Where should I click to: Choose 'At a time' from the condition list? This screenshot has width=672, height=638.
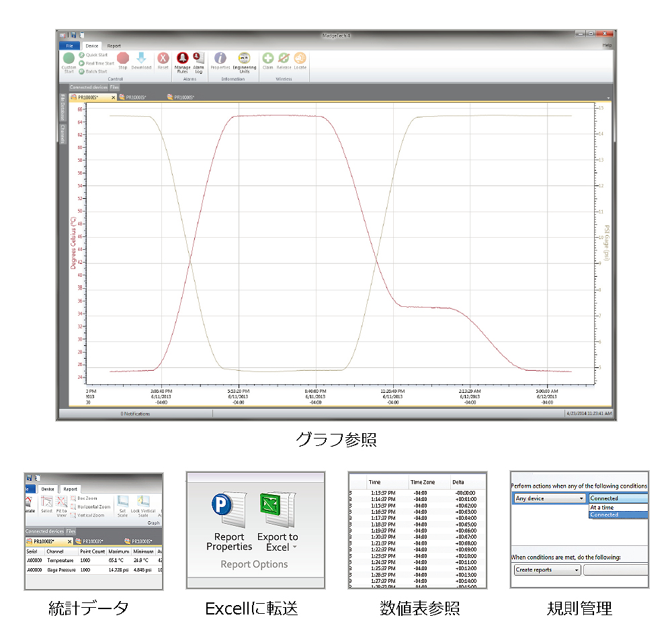tap(602, 507)
